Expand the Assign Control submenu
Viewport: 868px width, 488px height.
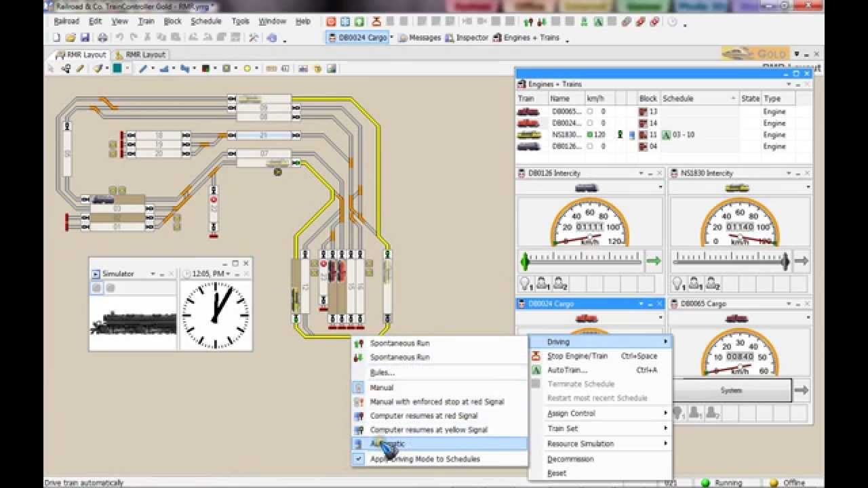[599, 413]
